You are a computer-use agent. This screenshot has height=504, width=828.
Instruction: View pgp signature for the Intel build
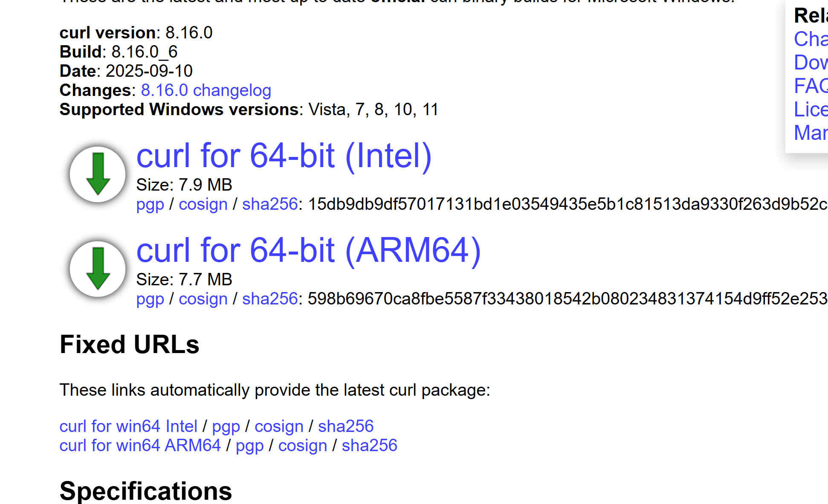coord(150,204)
